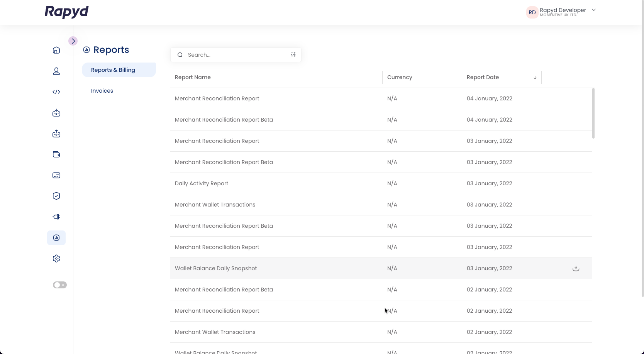Screen dimensions: 644x354
Task: Click the magnifier icon in the search box
Action: point(180,55)
